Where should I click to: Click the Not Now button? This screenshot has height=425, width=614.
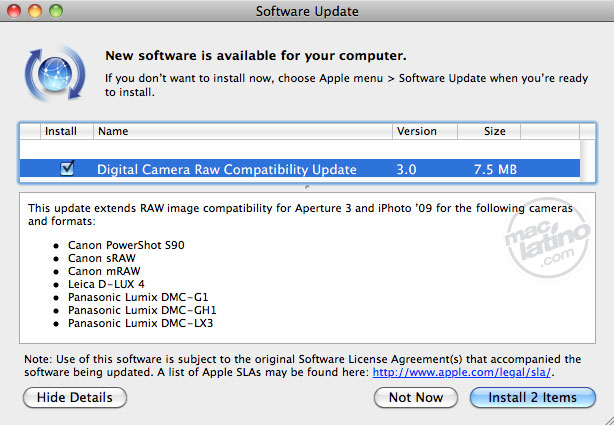tap(416, 398)
